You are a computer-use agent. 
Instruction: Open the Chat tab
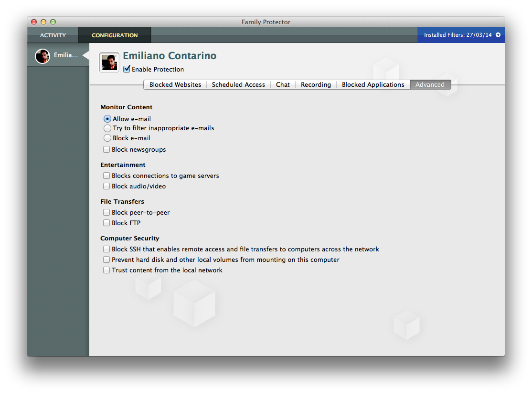283,85
